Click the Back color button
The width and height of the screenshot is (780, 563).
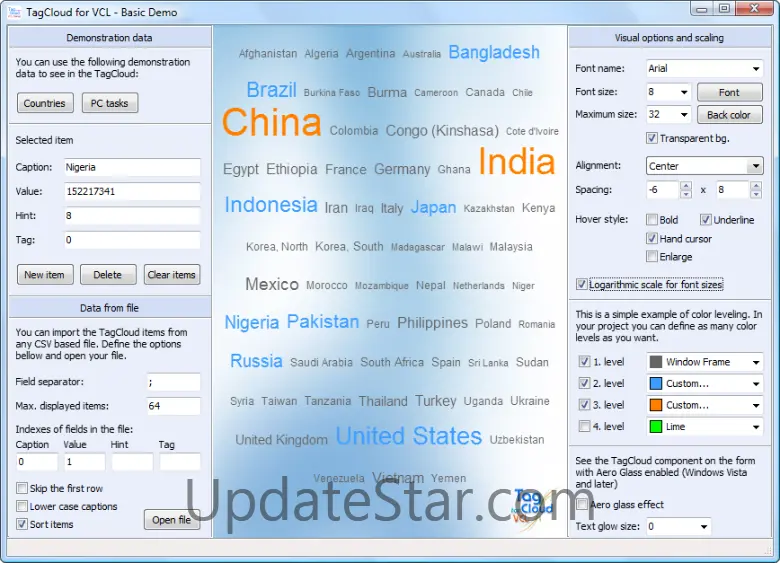[729, 115]
